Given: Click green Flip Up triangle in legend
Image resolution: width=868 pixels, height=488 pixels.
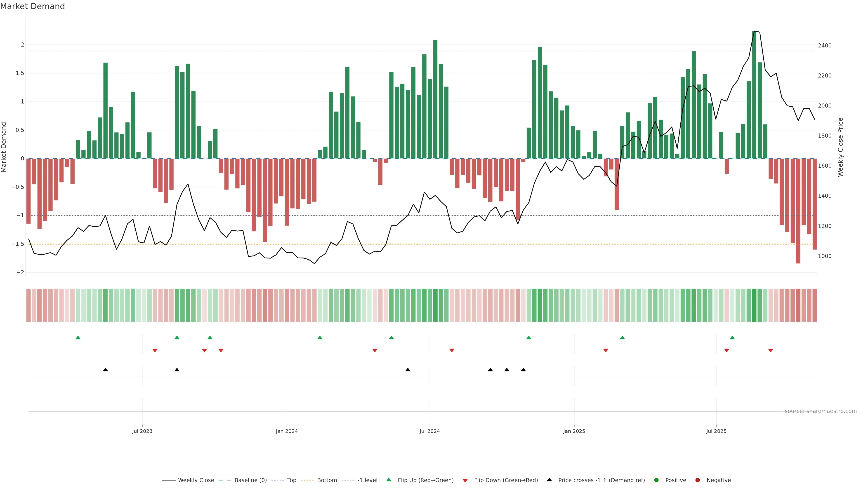Looking at the screenshot, I should 389,480.
